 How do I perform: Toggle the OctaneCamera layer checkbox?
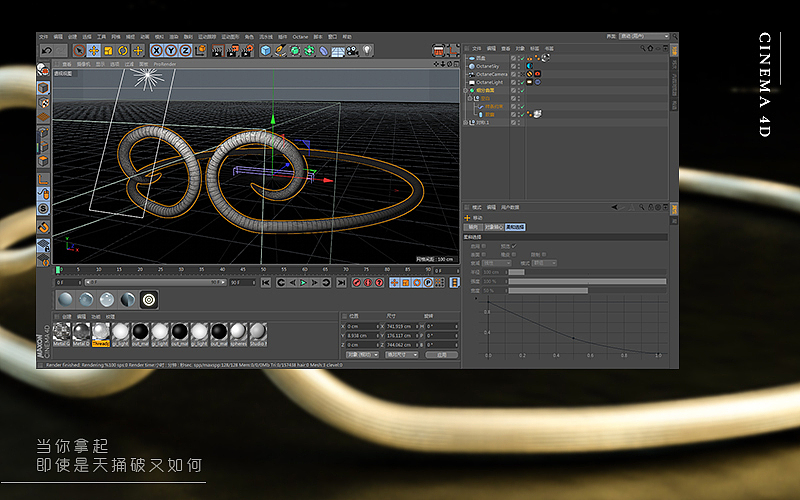point(513,74)
